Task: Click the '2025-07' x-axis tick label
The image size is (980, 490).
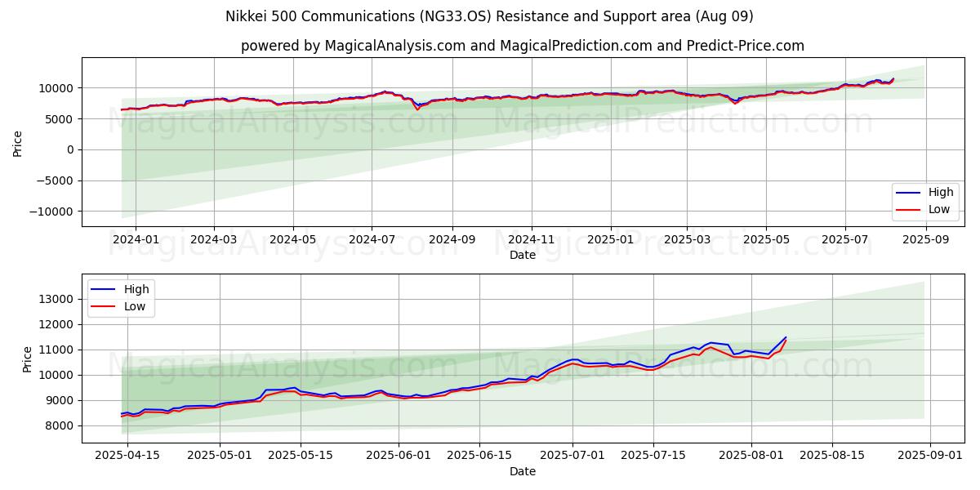Action: coord(844,240)
